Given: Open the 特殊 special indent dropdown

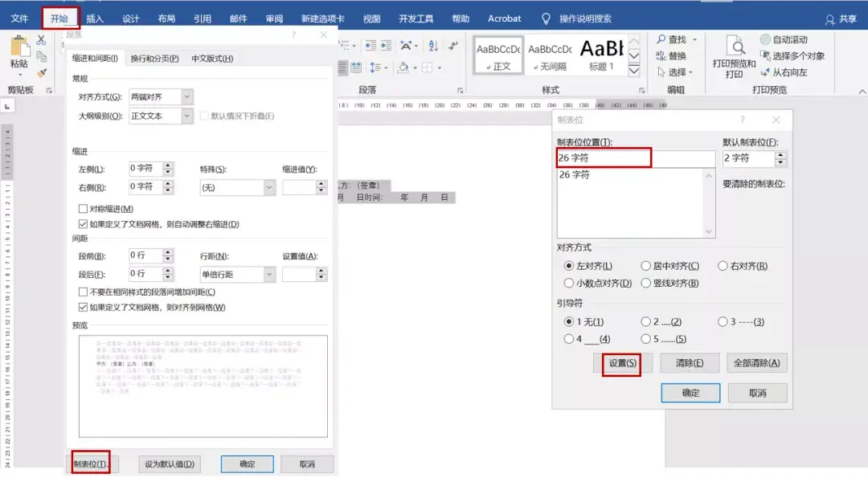Looking at the screenshot, I should 269,187.
